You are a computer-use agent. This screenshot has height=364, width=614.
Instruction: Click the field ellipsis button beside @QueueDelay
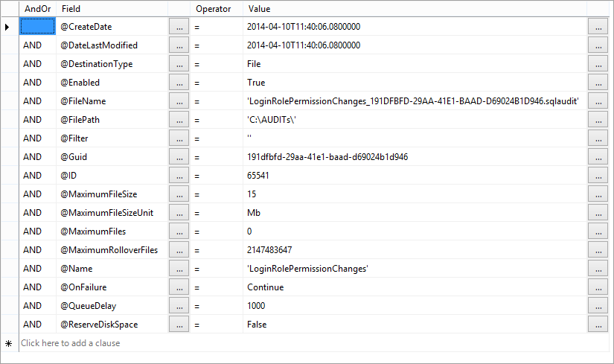[x=179, y=306]
